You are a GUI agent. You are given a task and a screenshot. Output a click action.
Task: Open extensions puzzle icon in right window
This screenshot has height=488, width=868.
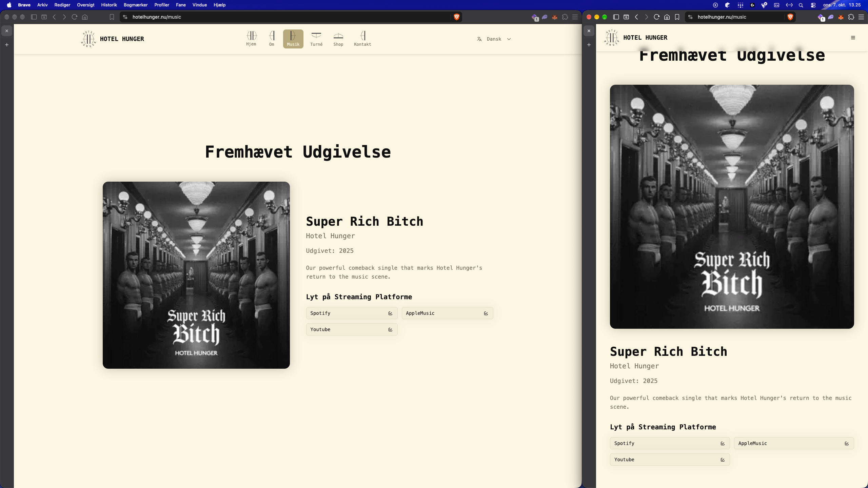click(x=851, y=17)
